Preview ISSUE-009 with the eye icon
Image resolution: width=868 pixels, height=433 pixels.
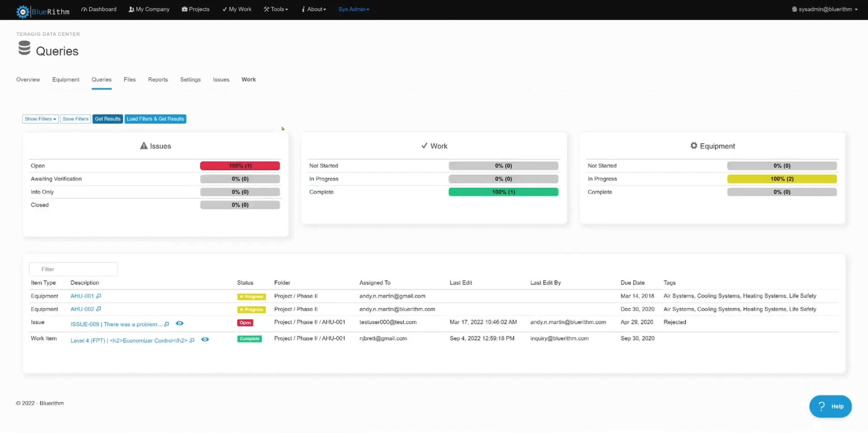point(179,323)
